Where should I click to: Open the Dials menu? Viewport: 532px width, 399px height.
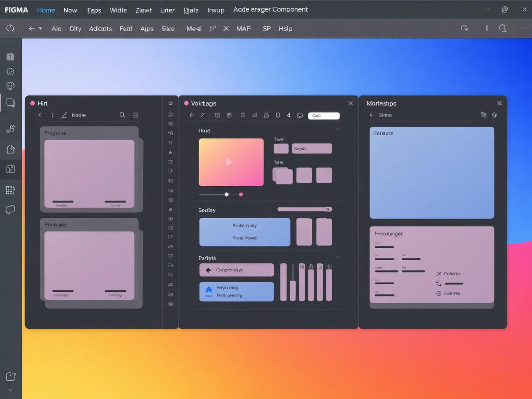coord(191,10)
